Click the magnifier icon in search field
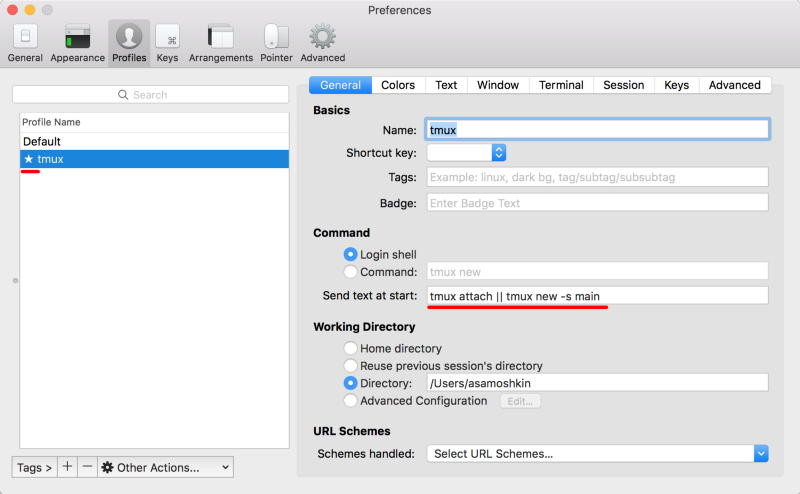Viewport: 800px width, 494px height. (123, 95)
